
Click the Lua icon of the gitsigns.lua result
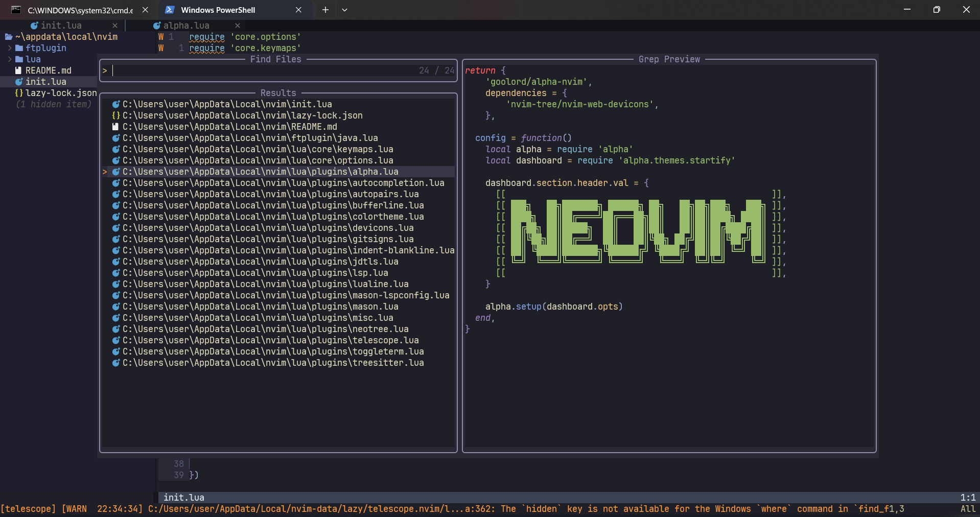pos(116,239)
